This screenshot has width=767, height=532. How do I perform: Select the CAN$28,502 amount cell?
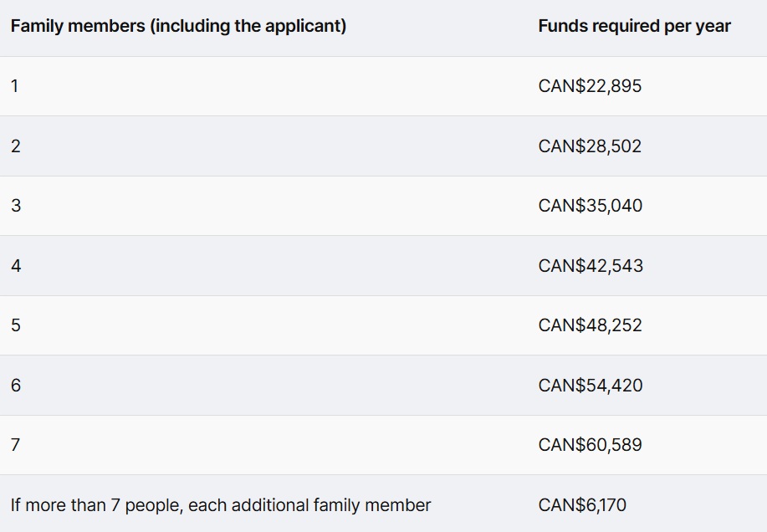(590, 146)
